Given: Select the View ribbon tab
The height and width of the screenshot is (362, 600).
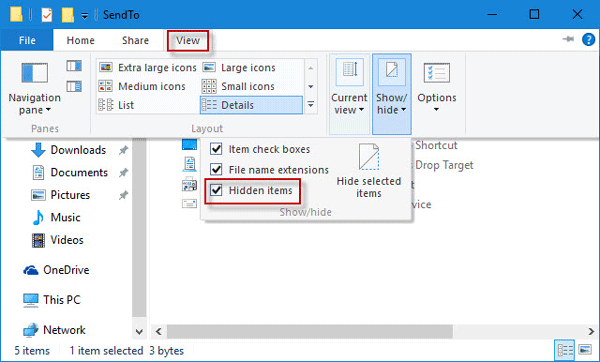Looking at the screenshot, I should pos(188,40).
